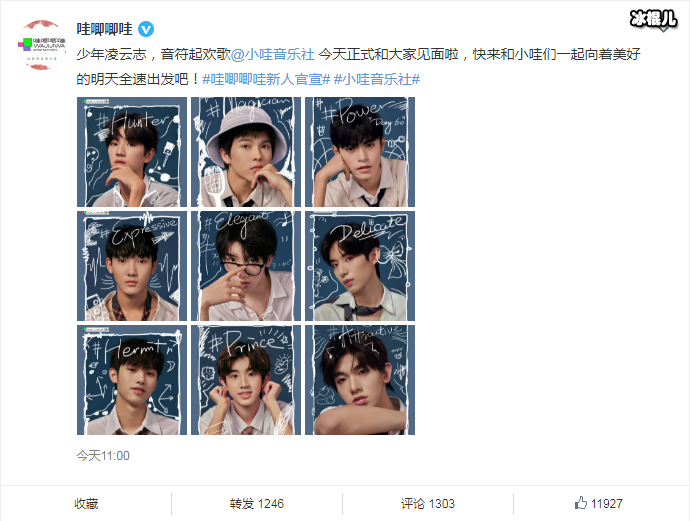Screen dimensions: 690x521
Task: Click the blue verified badge icon
Action: click(x=146, y=29)
